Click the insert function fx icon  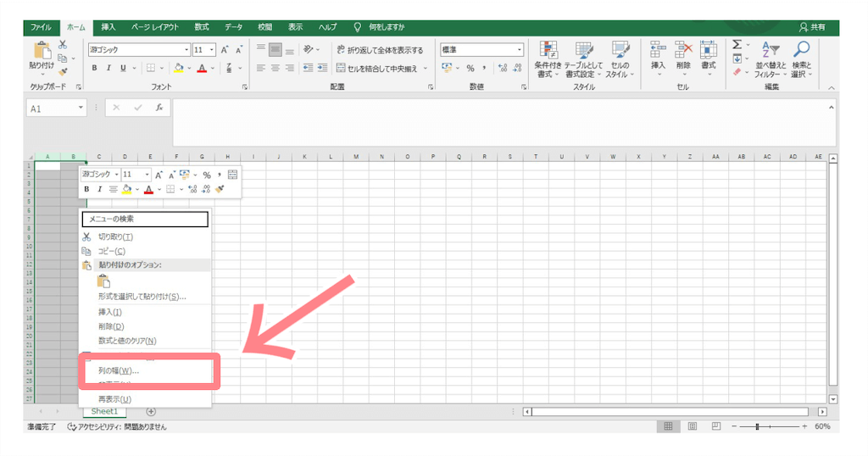(x=159, y=108)
